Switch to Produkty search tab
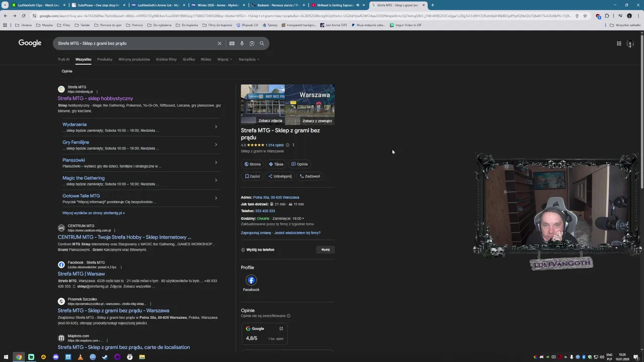This screenshot has width=644, height=362. tap(105, 59)
